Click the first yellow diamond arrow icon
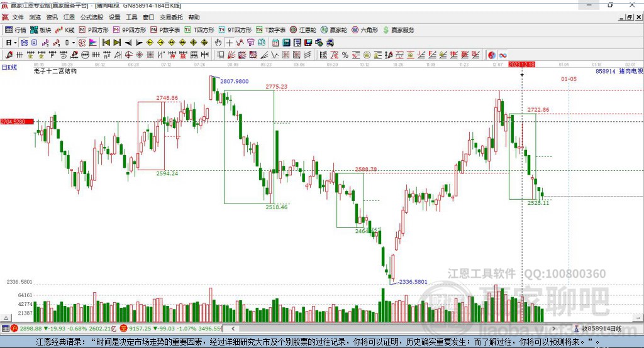This screenshot has width=644, height=348. 150,43
